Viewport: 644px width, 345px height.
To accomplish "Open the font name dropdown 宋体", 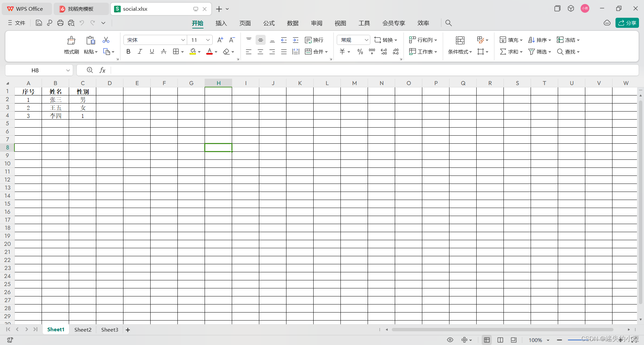I will (x=183, y=40).
